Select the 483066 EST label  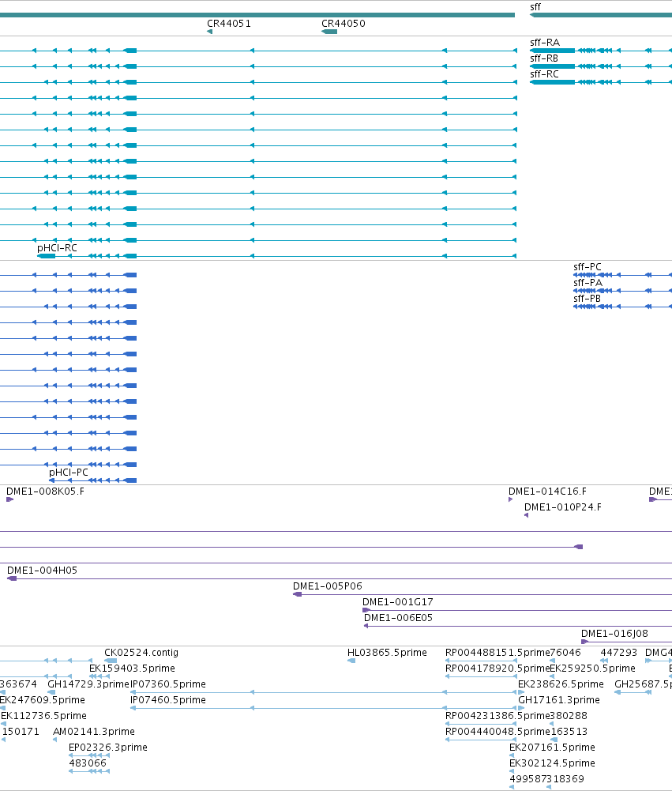[88, 763]
